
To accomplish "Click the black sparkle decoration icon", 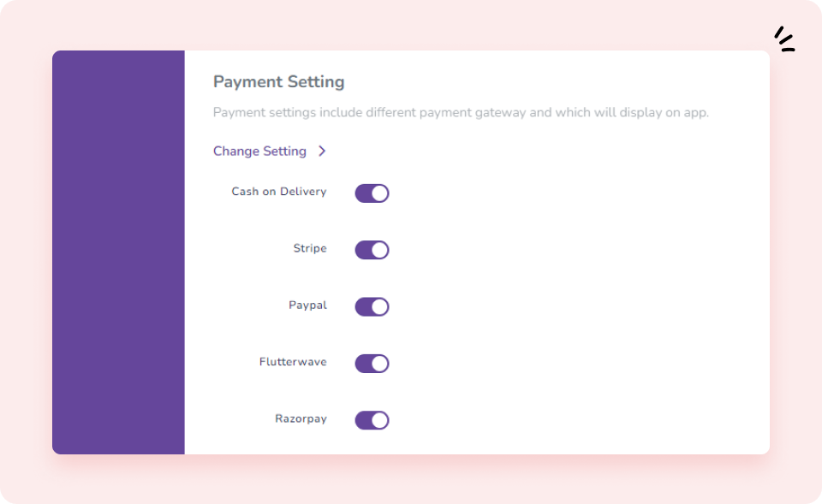I will coord(784,39).
